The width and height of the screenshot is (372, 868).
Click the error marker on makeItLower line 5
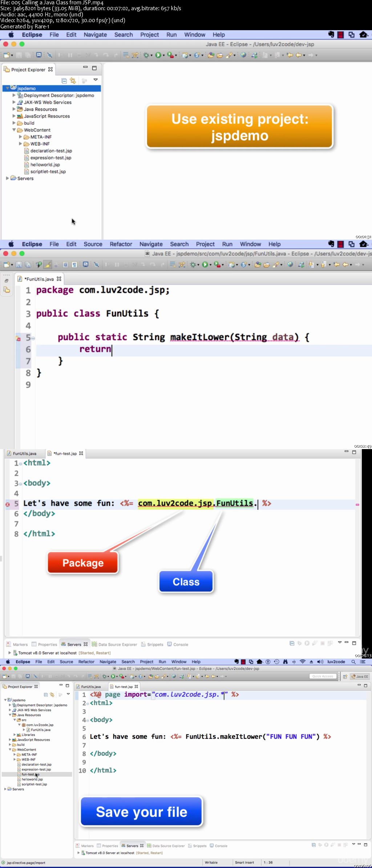pyautogui.click(x=18, y=339)
